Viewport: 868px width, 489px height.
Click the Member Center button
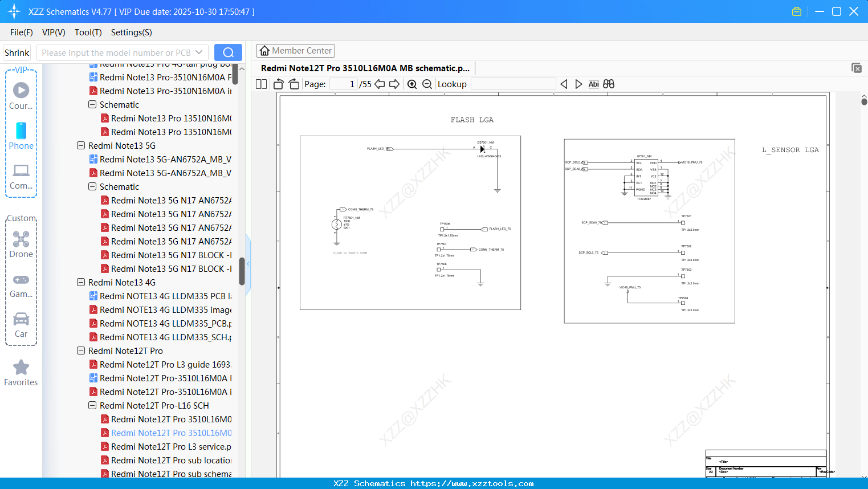(295, 50)
